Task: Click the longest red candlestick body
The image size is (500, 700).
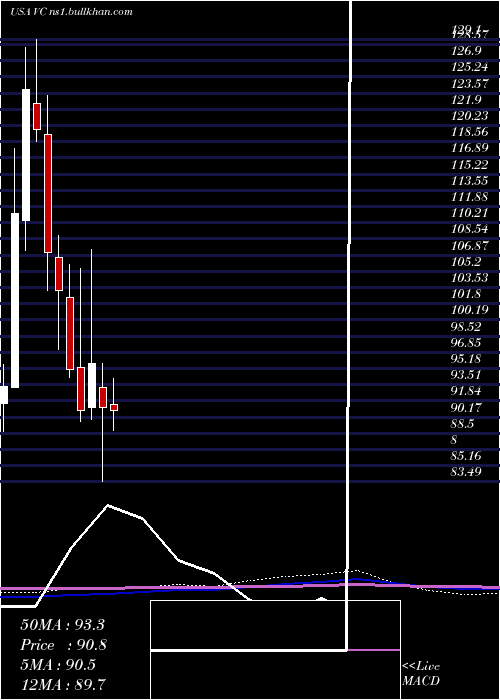Action: coord(48,193)
